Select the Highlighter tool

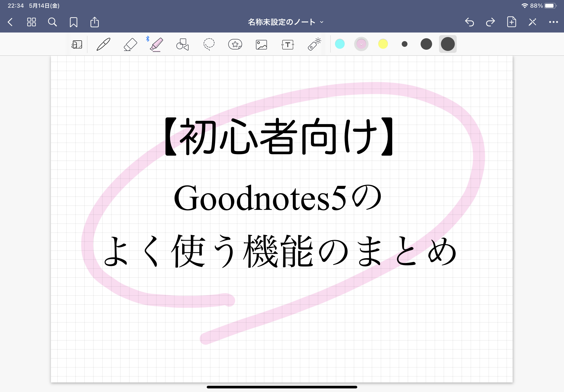(x=156, y=44)
